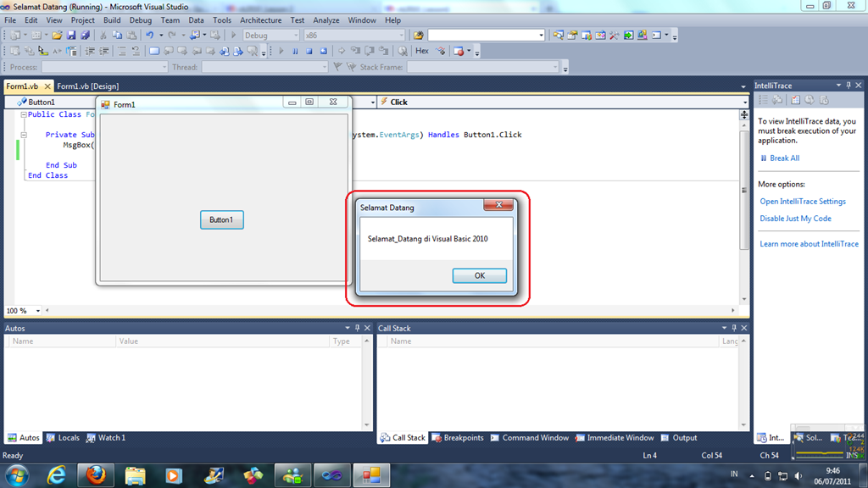868x488 pixels.
Task: Click the Pause (Break All) debug toolbar icon
Action: (x=295, y=52)
